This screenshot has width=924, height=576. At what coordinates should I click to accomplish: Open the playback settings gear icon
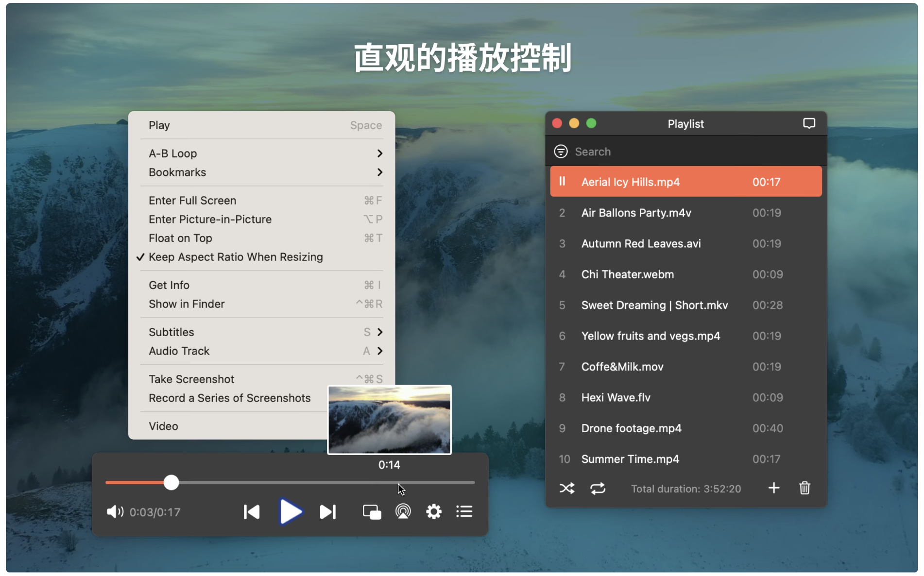point(434,511)
